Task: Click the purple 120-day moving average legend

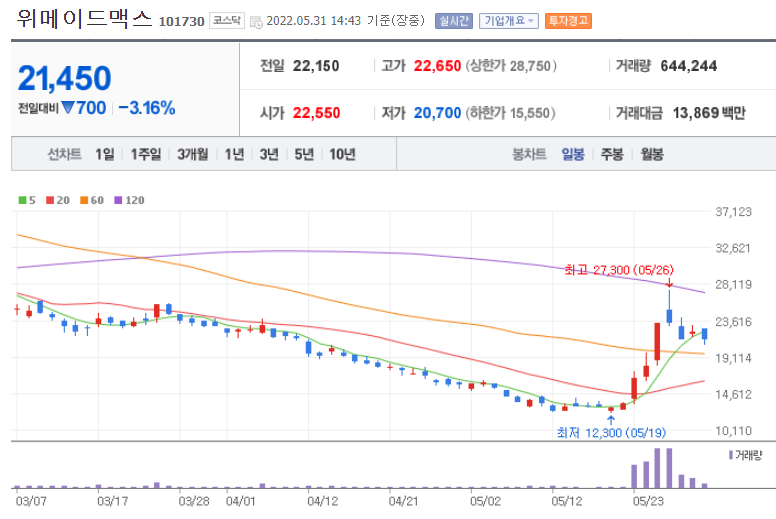Action: click(129, 200)
